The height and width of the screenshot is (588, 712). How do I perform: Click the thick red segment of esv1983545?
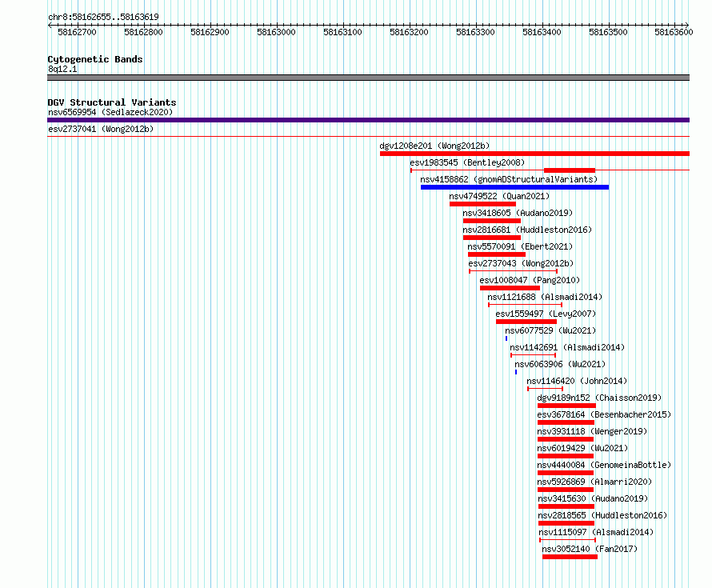pyautogui.click(x=570, y=170)
